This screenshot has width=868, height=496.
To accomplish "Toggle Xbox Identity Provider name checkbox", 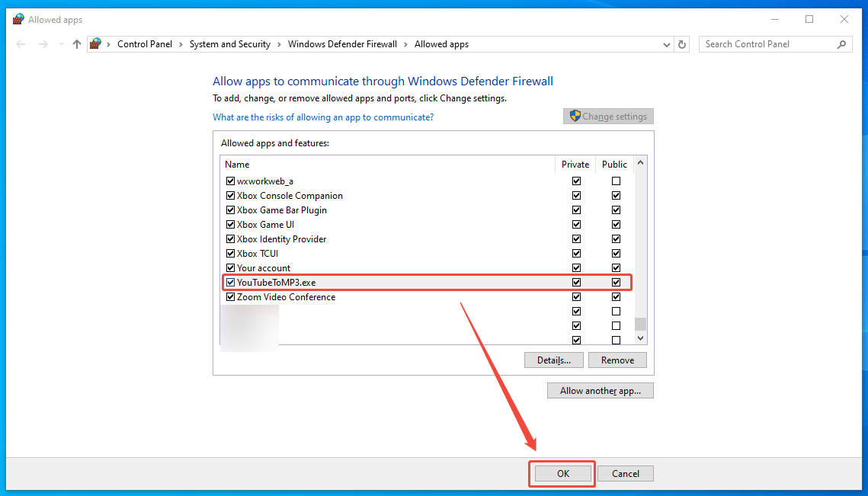I will click(x=231, y=239).
